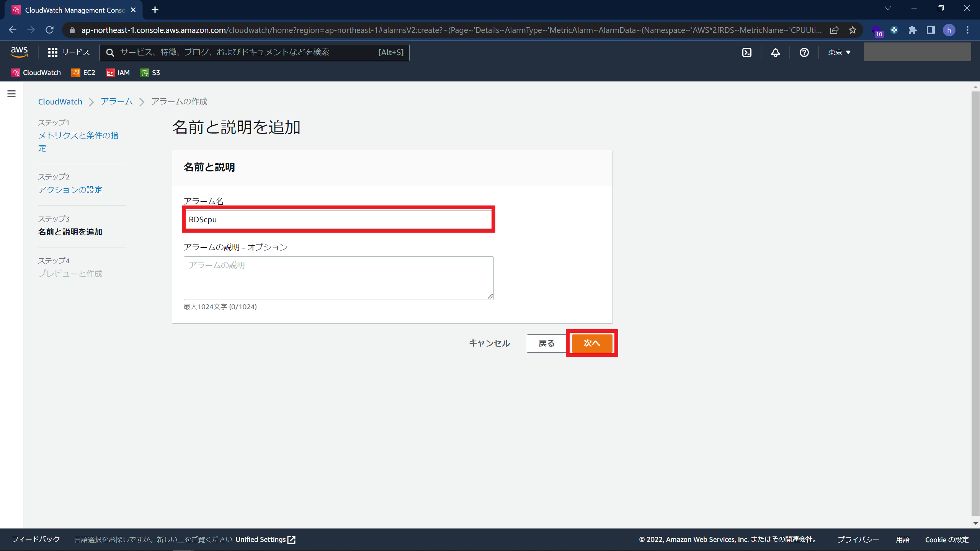Click 次へ button
The width and height of the screenshot is (980, 551).
pyautogui.click(x=592, y=343)
